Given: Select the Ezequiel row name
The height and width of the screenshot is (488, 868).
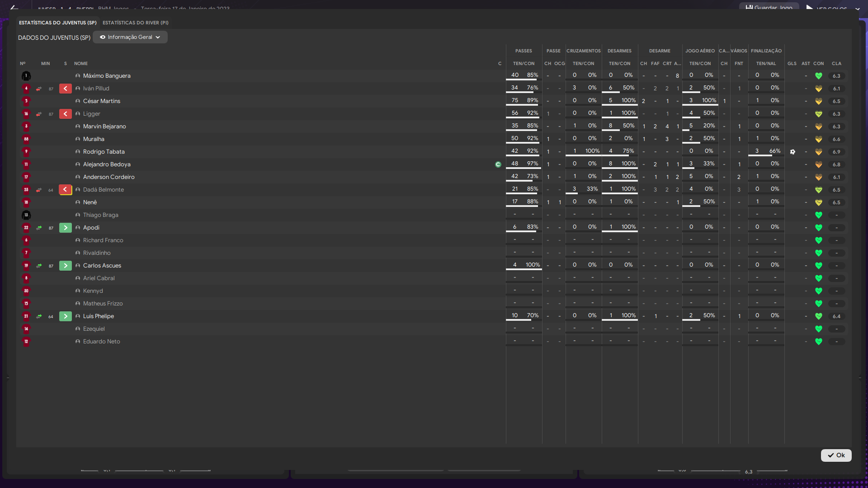Looking at the screenshot, I should pyautogui.click(x=94, y=329).
